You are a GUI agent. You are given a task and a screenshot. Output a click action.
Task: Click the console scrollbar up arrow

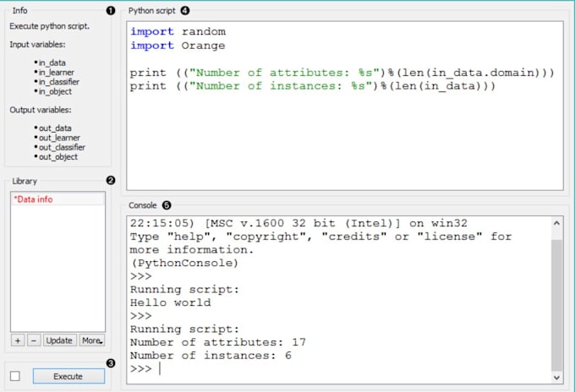tap(556, 223)
